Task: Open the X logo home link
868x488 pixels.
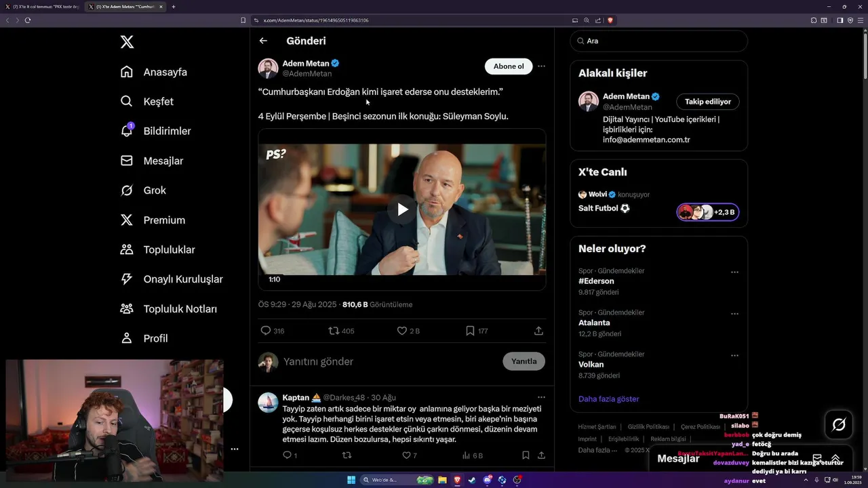Action: (127, 42)
